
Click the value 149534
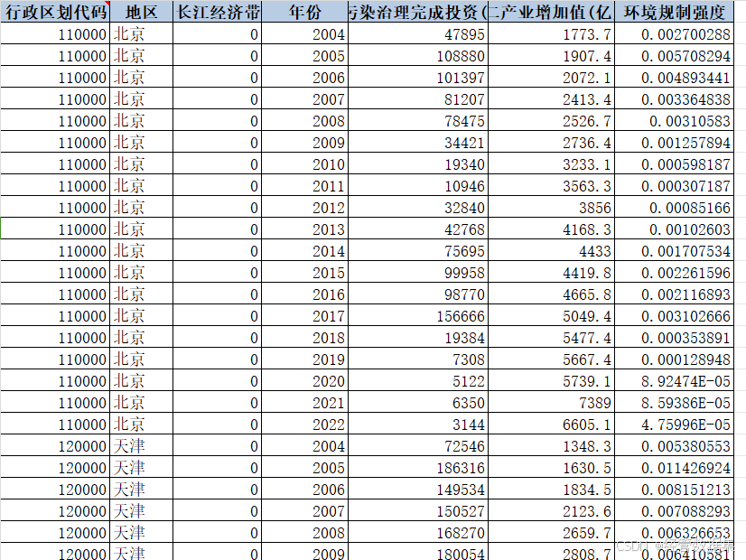coord(418,490)
